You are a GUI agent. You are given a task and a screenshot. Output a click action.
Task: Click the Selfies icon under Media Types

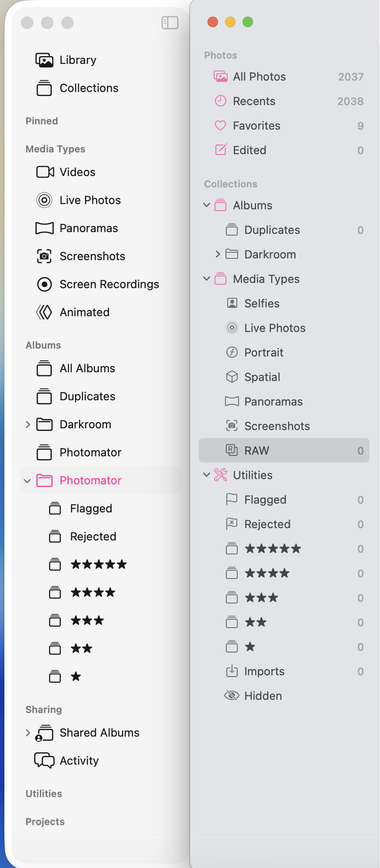(232, 303)
